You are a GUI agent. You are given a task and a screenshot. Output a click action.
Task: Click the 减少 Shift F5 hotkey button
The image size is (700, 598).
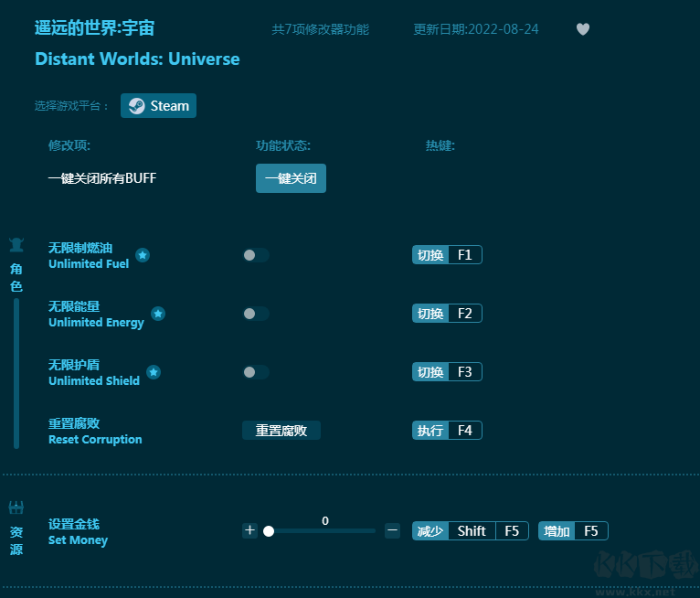(471, 531)
